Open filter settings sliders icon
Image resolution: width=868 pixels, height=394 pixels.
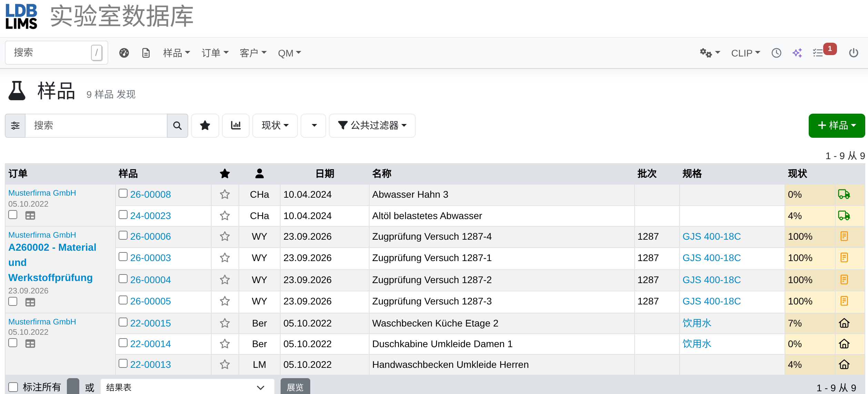coord(15,126)
